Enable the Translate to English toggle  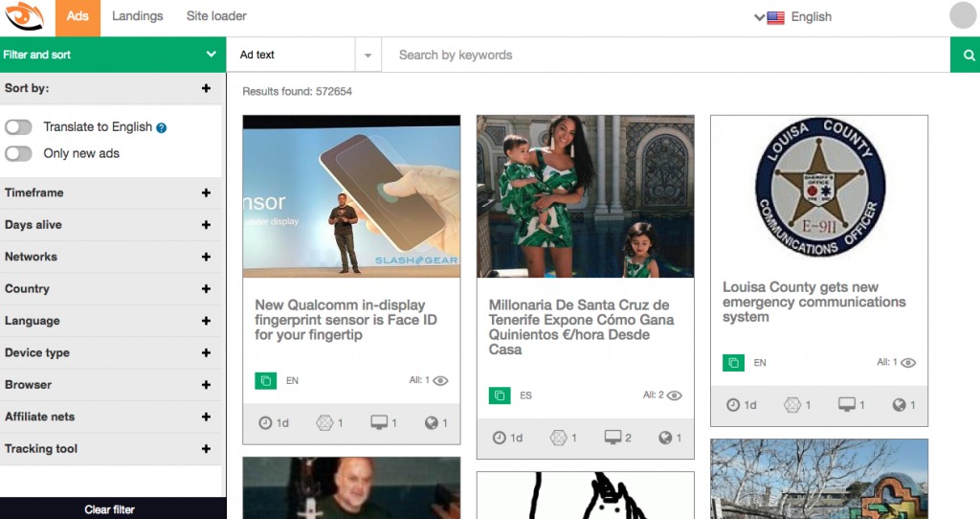pyautogui.click(x=19, y=127)
